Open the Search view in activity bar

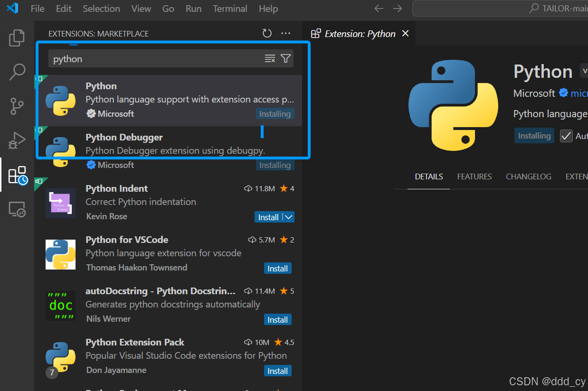pos(17,72)
